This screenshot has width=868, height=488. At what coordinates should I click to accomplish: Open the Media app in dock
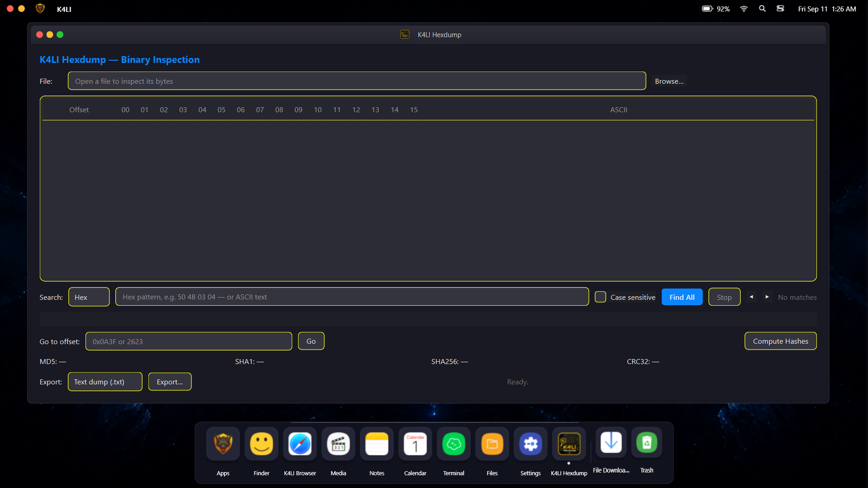[339, 444]
